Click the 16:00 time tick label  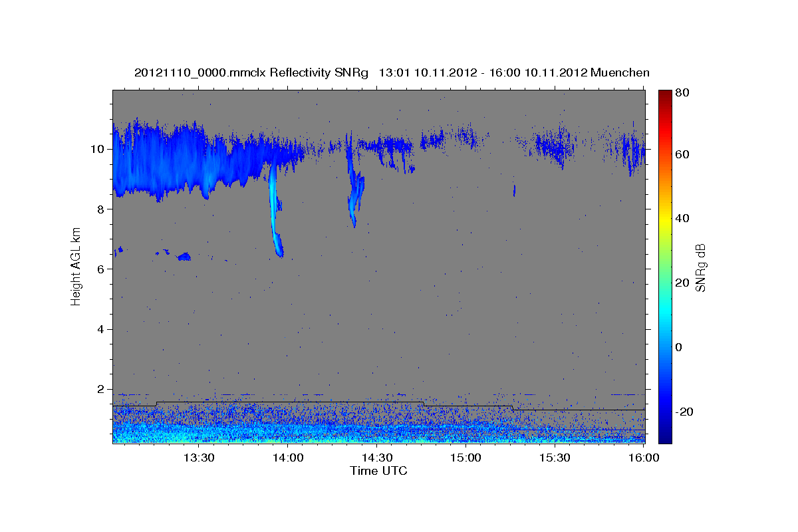point(644,458)
